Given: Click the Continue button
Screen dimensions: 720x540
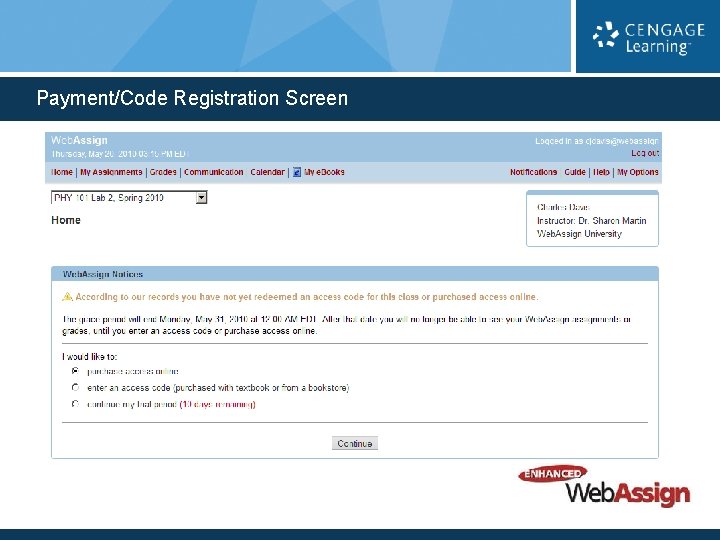Looking at the screenshot, I should pyautogui.click(x=355, y=444).
